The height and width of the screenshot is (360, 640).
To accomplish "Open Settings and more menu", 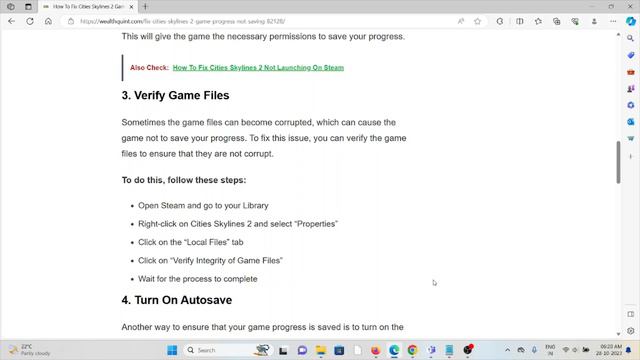I will tap(613, 21).
